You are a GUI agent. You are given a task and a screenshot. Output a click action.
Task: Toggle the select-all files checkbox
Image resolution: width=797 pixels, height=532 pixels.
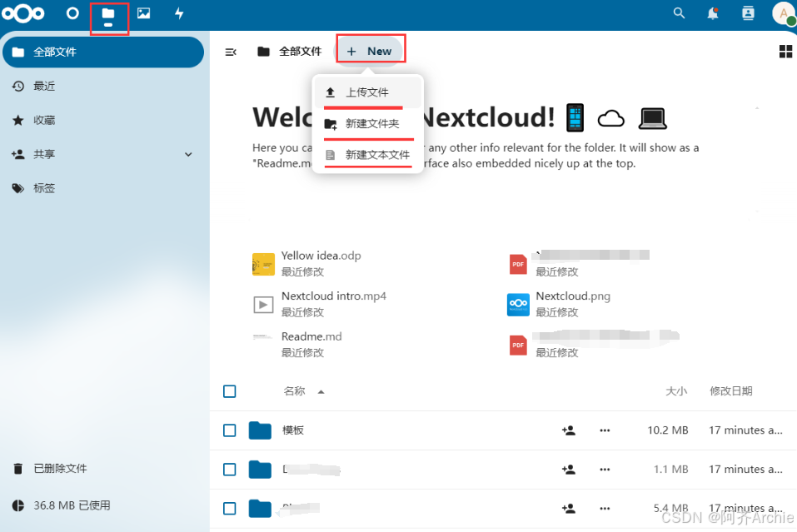[x=230, y=391]
